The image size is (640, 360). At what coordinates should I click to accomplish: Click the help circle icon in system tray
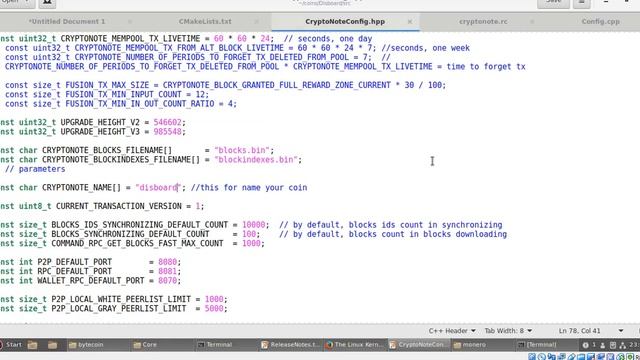pyautogui.click(x=585, y=345)
